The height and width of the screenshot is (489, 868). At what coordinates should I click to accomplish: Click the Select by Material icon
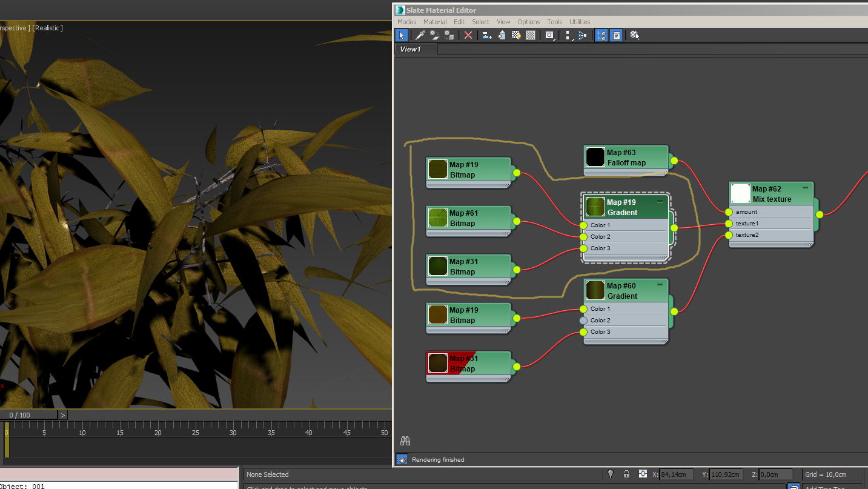tap(634, 35)
